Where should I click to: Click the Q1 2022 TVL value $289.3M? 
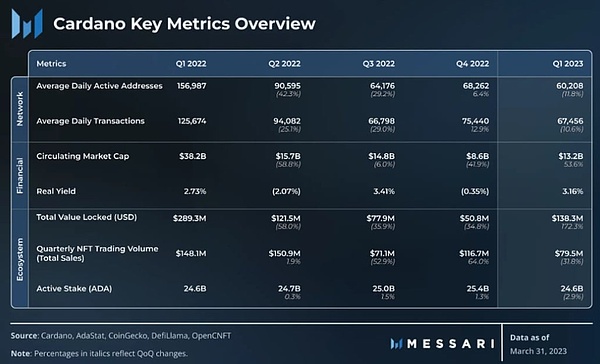click(189, 218)
